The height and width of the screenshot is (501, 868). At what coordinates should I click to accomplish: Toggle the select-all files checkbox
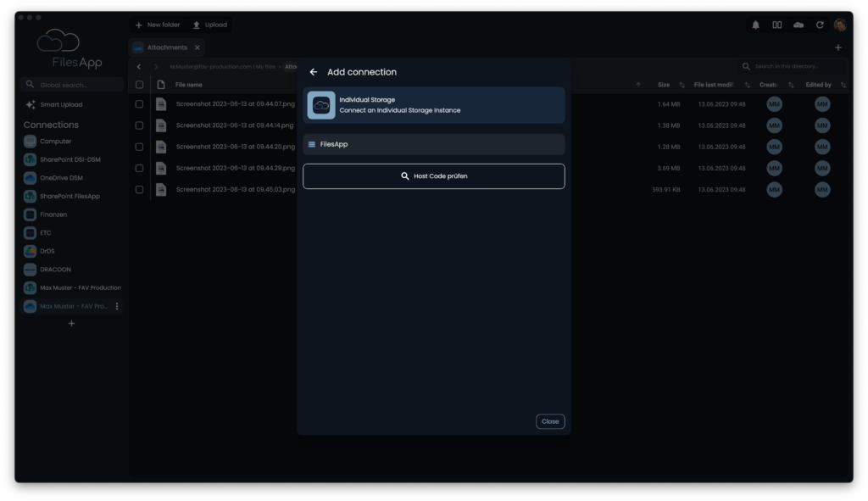[140, 85]
